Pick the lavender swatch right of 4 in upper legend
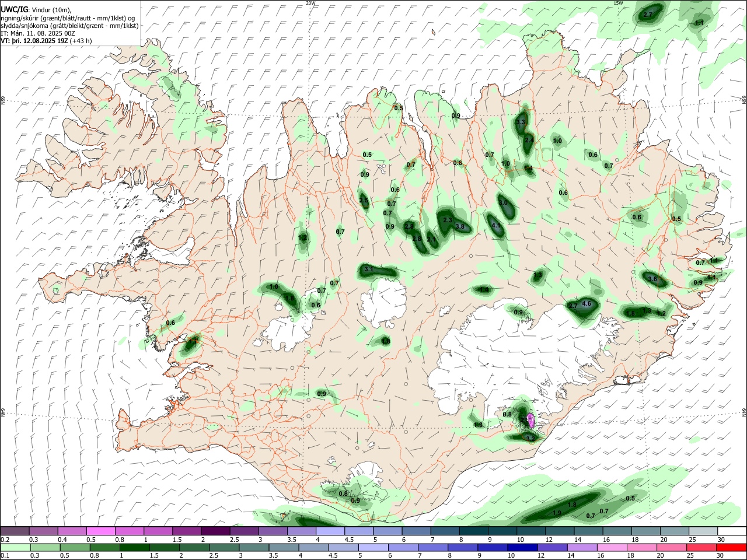This screenshot has width=747, height=560. (x=330, y=531)
